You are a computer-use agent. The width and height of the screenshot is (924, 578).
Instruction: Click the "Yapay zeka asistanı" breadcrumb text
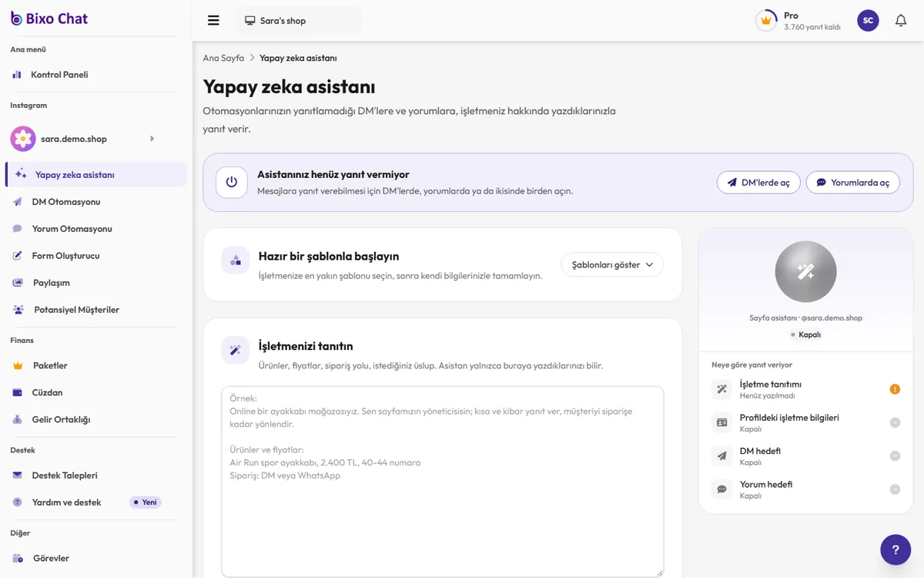[x=298, y=58]
